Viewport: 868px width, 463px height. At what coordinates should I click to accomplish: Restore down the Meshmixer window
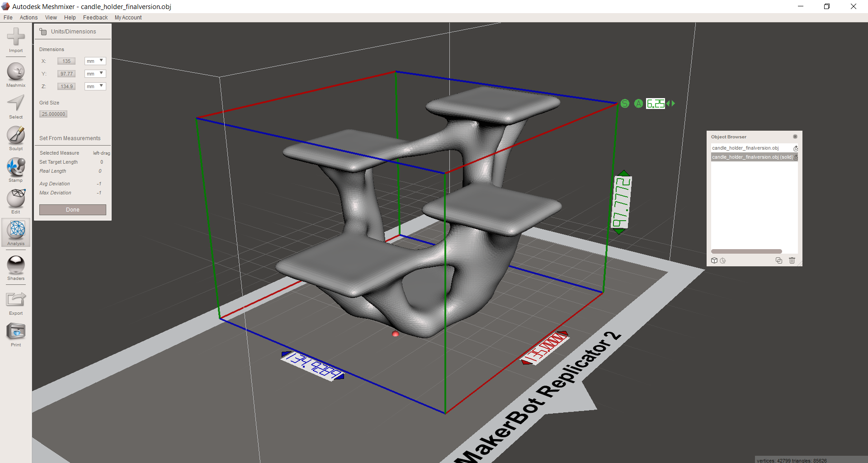pyautogui.click(x=827, y=6)
